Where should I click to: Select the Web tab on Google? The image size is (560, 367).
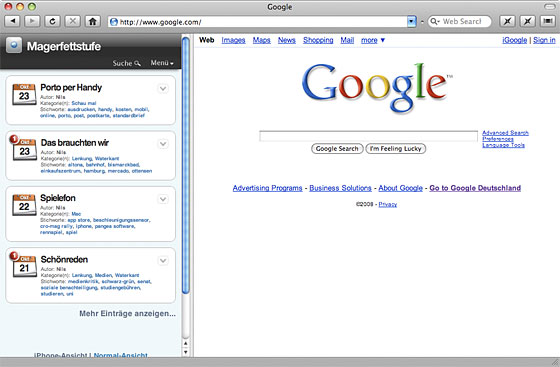coord(207,40)
